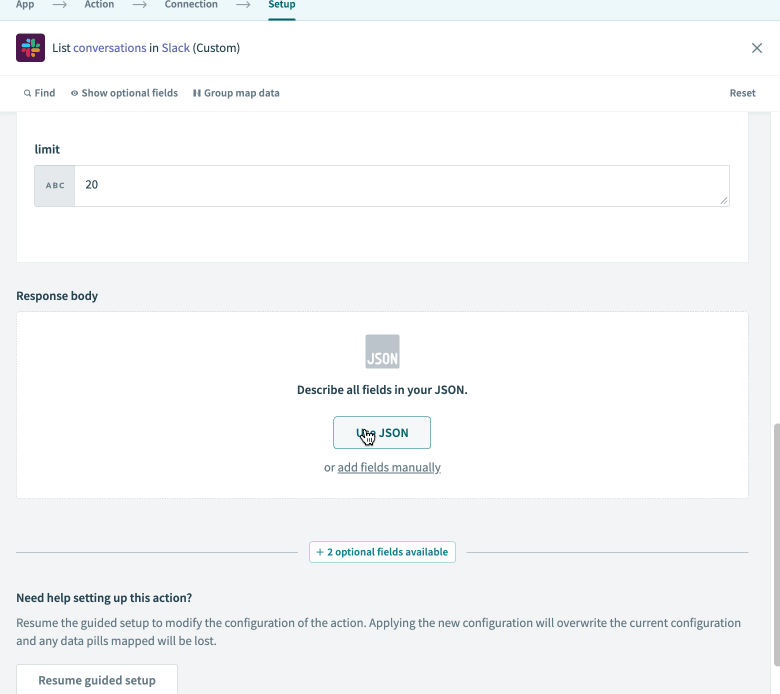
Task: Go to the App step
Action: (x=25, y=5)
